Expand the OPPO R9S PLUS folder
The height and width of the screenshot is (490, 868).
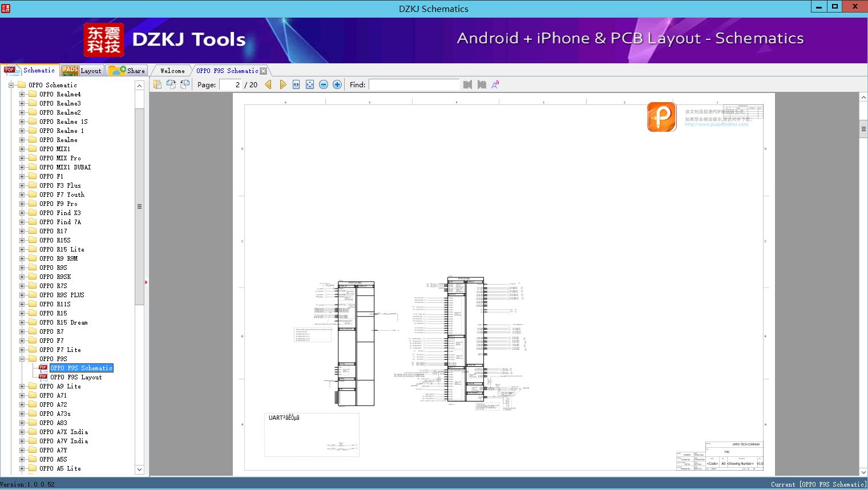pos(22,295)
